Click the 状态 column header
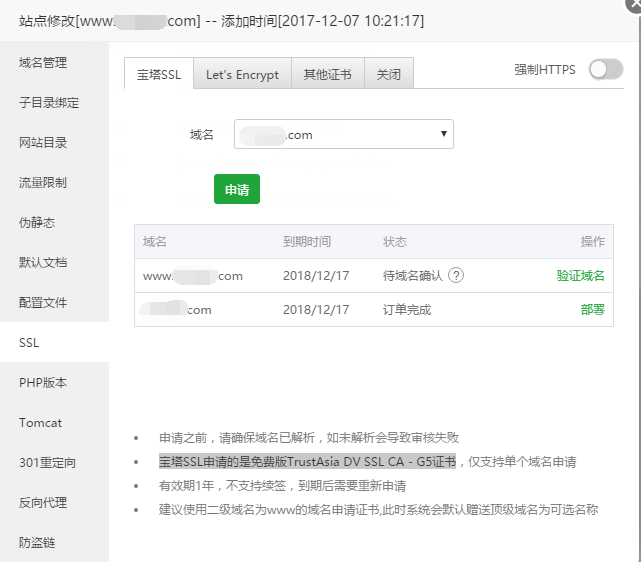This screenshot has height=562, width=641. [x=394, y=242]
